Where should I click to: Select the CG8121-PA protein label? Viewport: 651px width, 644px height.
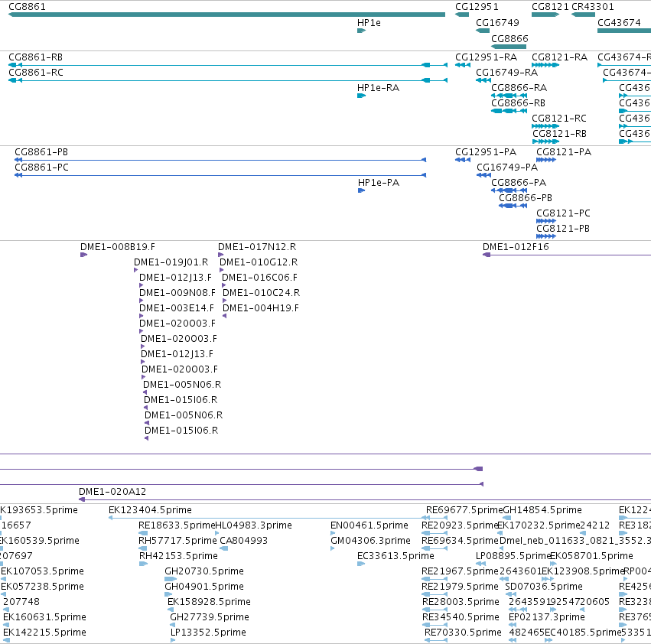click(564, 152)
